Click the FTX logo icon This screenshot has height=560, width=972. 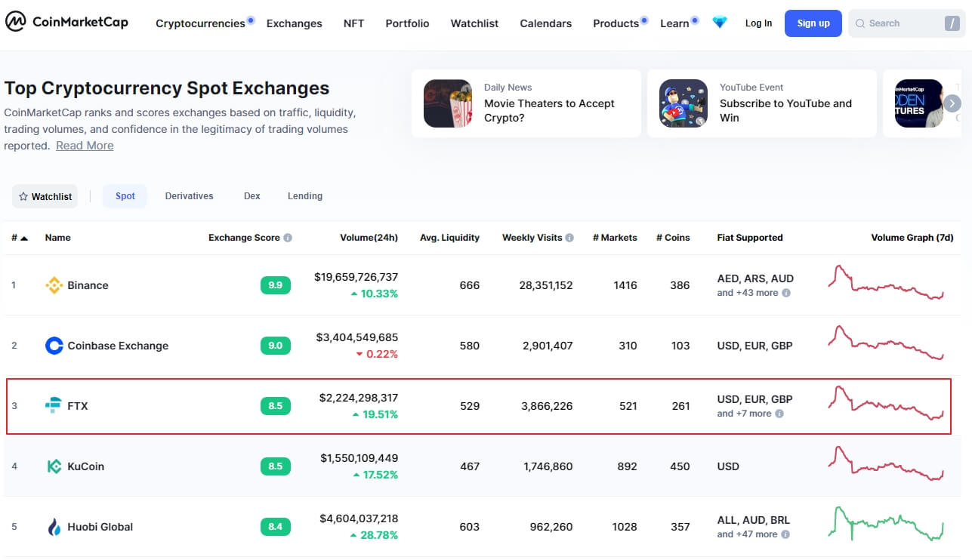click(54, 406)
